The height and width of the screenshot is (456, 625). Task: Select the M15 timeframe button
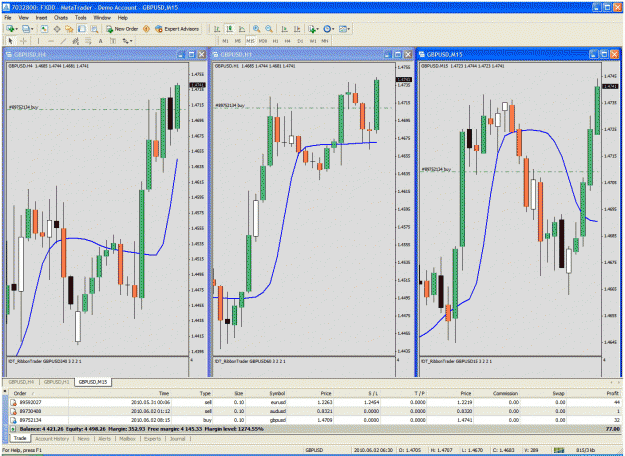tap(250, 41)
